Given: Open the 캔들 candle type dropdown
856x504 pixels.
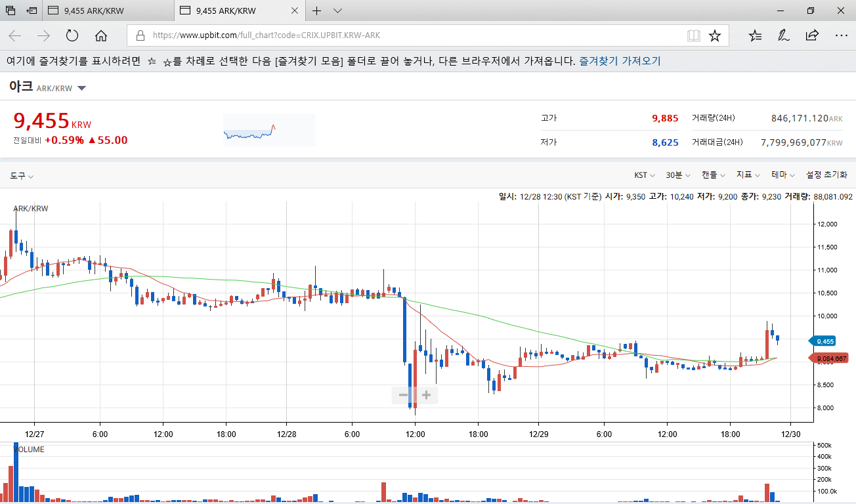Looking at the screenshot, I should click(714, 175).
